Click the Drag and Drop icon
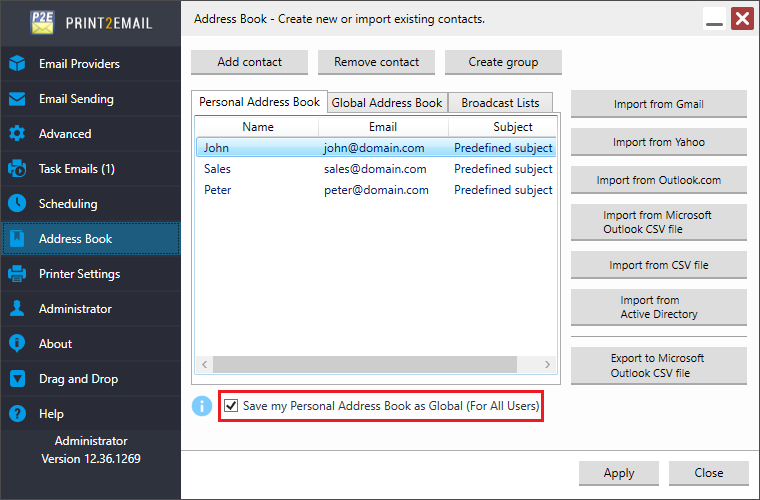The image size is (760, 500). (x=17, y=379)
